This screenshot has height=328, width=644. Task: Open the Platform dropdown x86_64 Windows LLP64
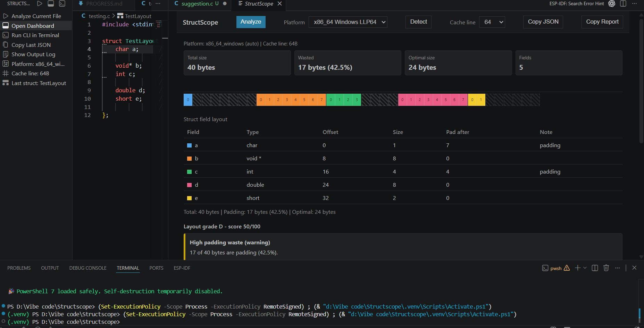[348, 22]
